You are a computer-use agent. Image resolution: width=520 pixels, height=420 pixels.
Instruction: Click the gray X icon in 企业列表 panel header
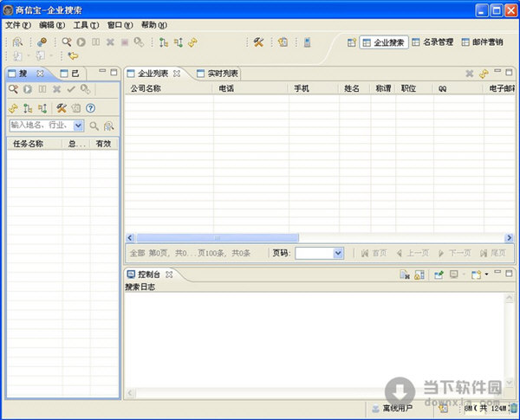[469, 74]
